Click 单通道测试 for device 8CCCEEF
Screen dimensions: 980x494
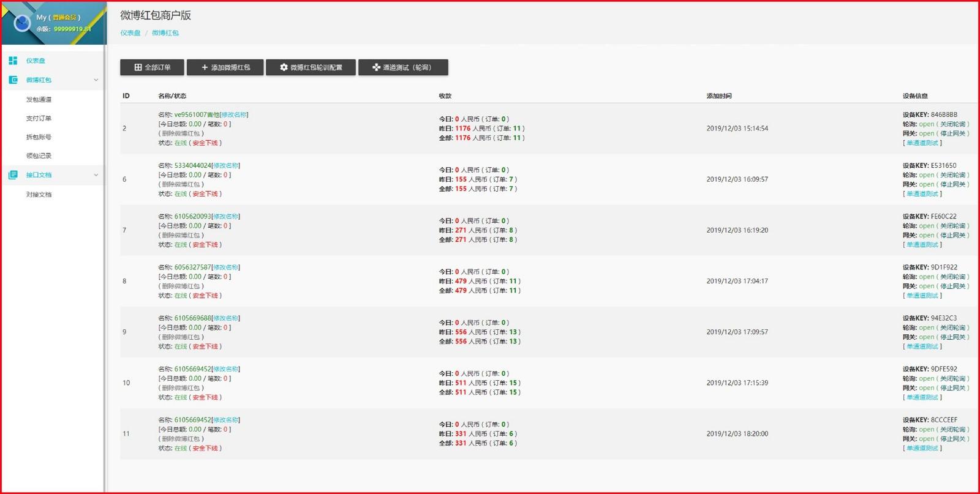click(x=922, y=448)
